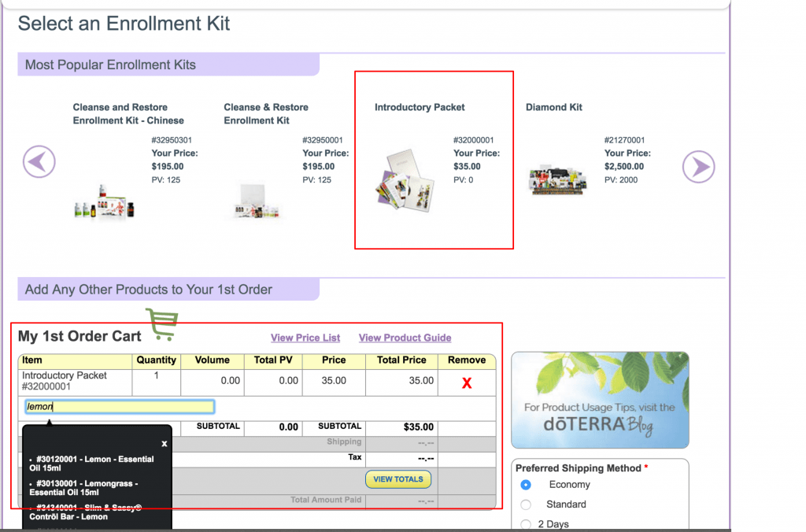Viewport: 806px width, 532px height.
Task: Click Add Any Other Products heading
Action: [149, 290]
